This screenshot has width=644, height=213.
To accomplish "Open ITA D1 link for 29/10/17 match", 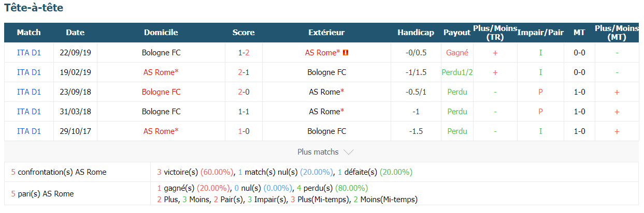I will click(29, 131).
